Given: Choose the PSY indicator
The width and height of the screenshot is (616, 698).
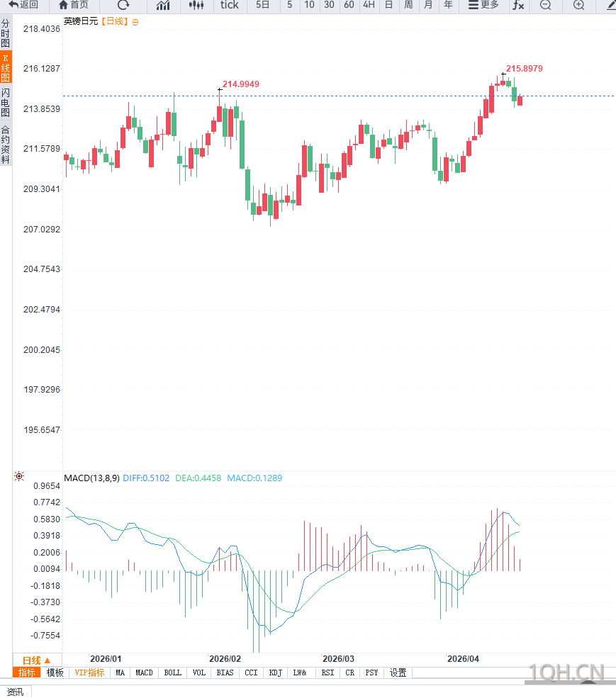Looking at the screenshot, I should pyautogui.click(x=372, y=673).
